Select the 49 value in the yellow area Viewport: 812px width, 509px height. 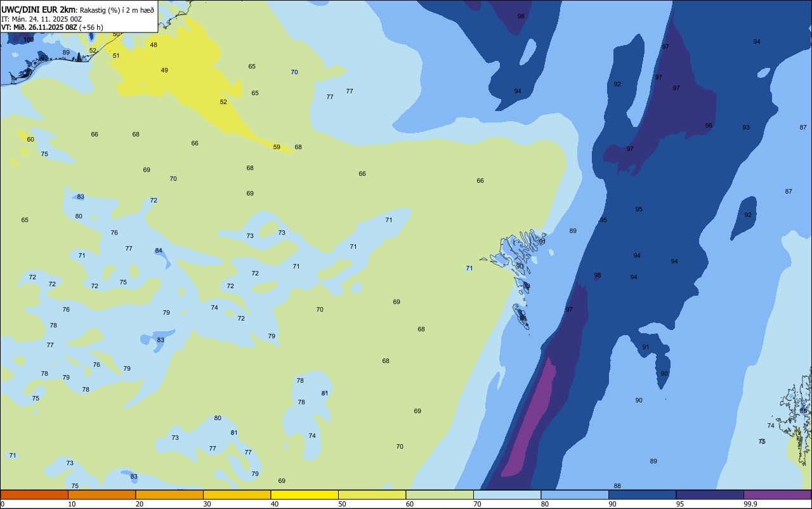164,70
